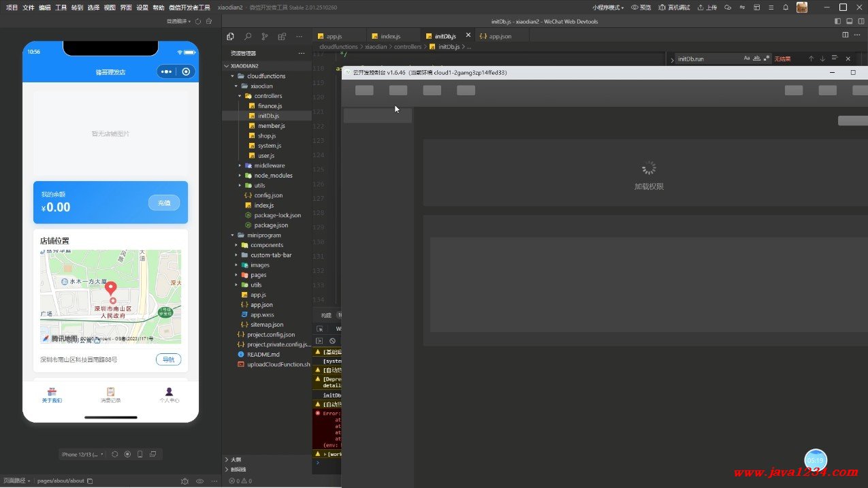868x488 pixels.
Task: Expand the middleware folder
Action: (x=269, y=165)
